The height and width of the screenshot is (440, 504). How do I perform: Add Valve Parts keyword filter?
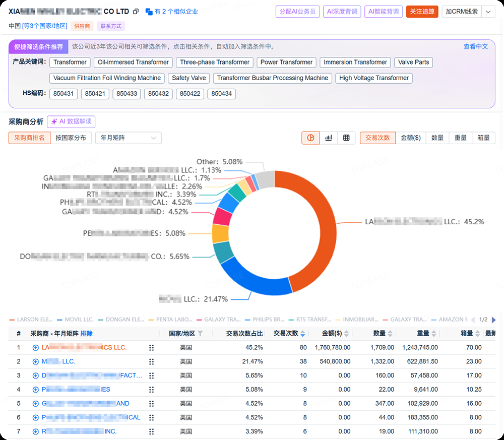point(413,62)
